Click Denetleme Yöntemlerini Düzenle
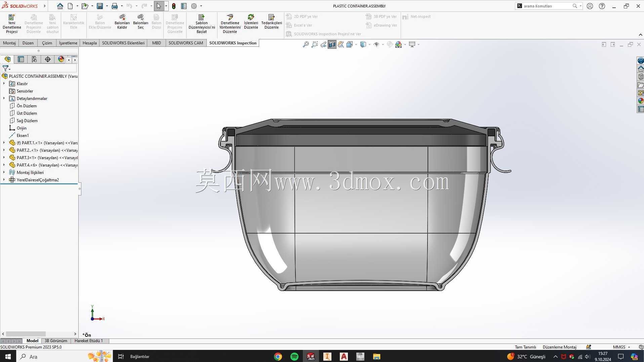 pos(230,24)
